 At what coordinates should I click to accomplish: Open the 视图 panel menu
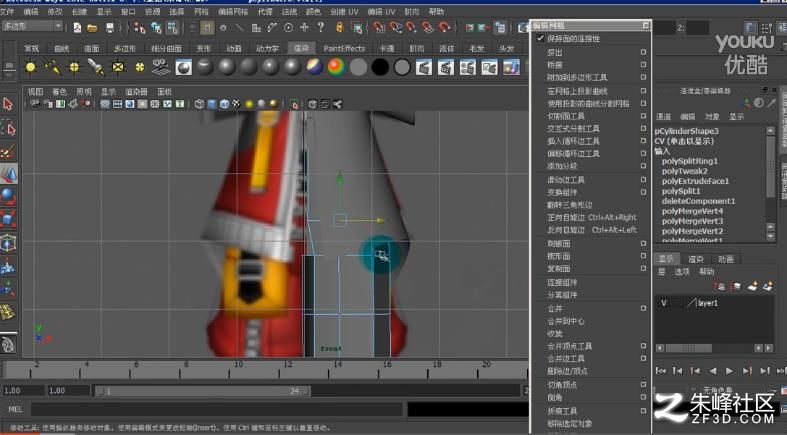click(35, 92)
